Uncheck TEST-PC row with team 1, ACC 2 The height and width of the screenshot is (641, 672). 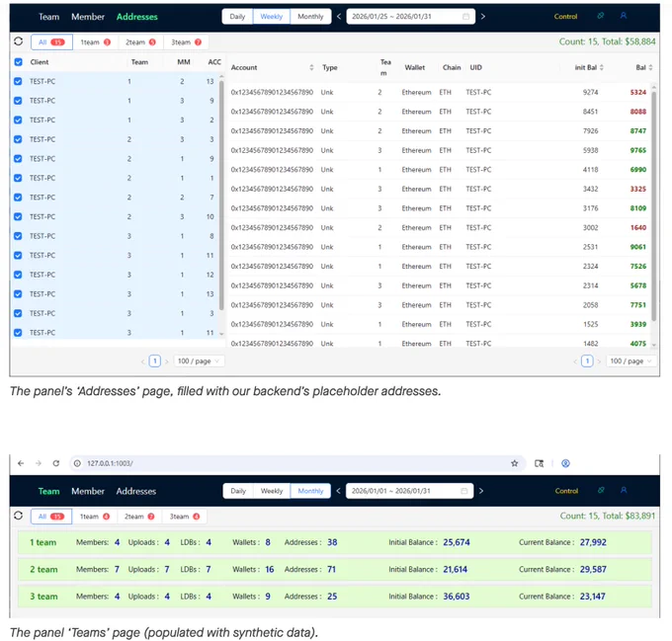(x=18, y=120)
